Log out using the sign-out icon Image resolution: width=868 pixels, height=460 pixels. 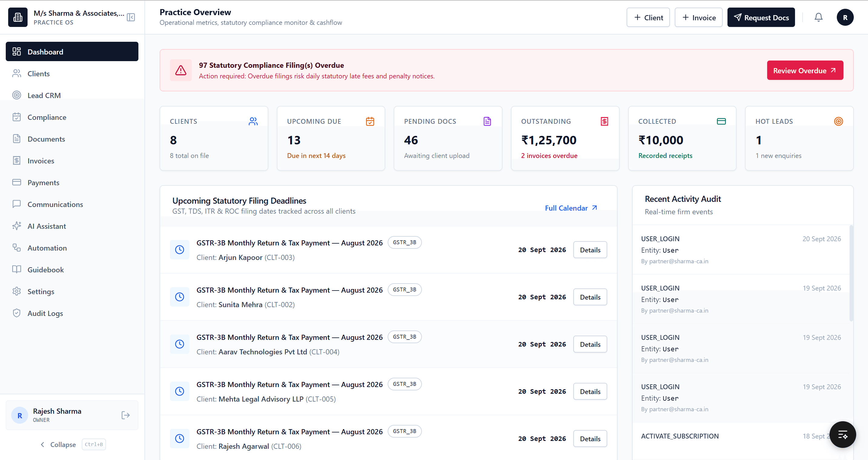pyautogui.click(x=125, y=415)
